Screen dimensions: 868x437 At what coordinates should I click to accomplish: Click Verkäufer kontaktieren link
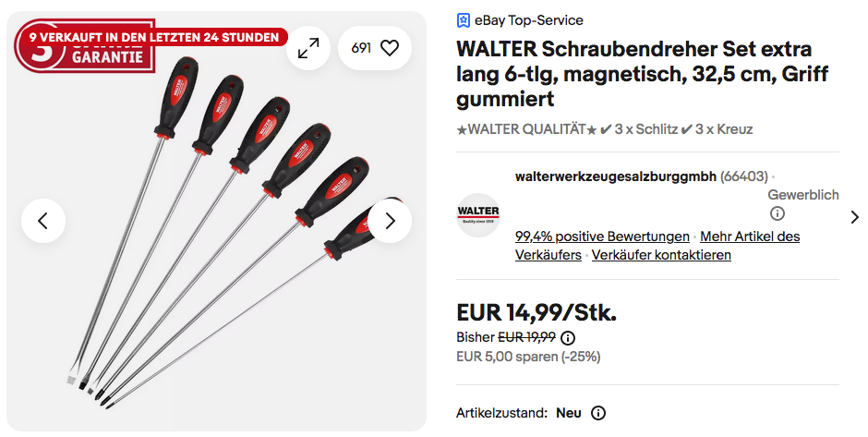tap(661, 255)
